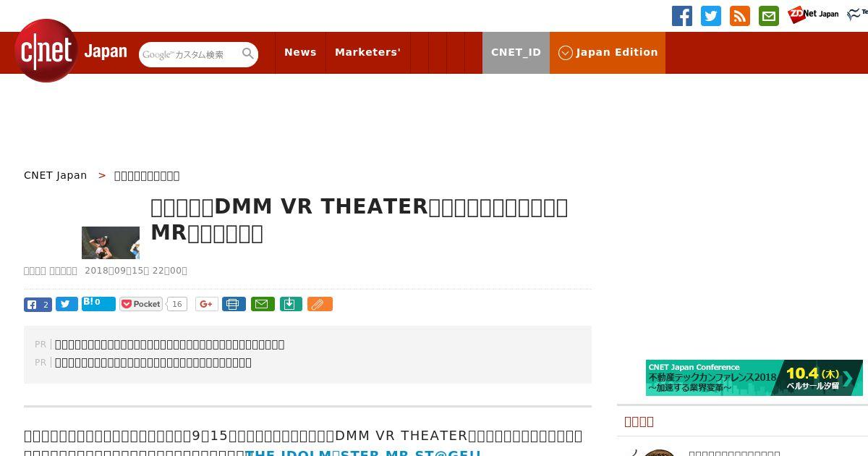Open the article thumbnail image beside the headline
This screenshot has height=456, width=868.
tap(111, 242)
